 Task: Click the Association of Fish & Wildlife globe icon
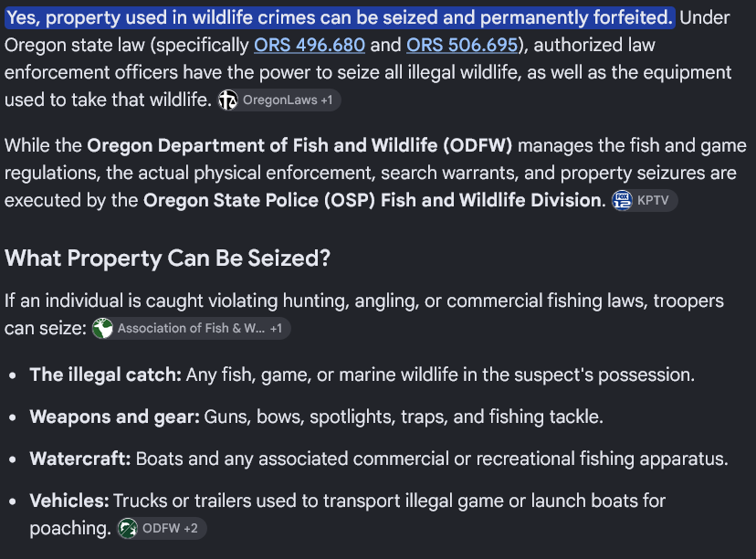[x=102, y=329]
